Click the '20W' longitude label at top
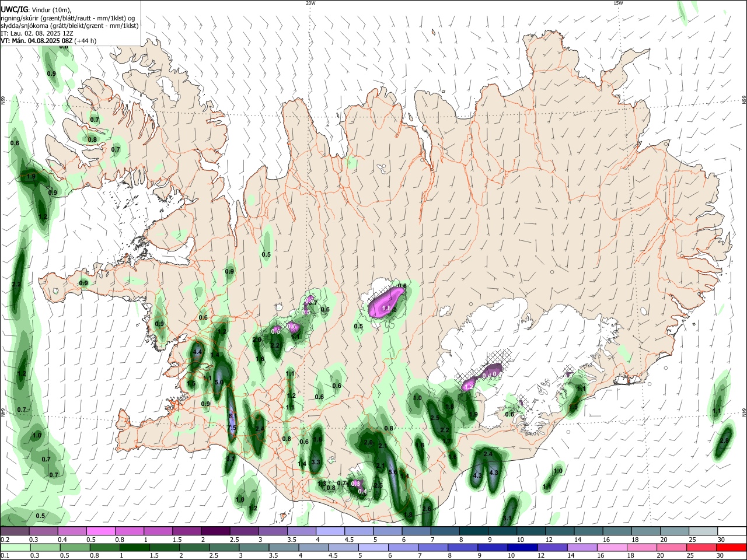 click(x=310, y=3)
